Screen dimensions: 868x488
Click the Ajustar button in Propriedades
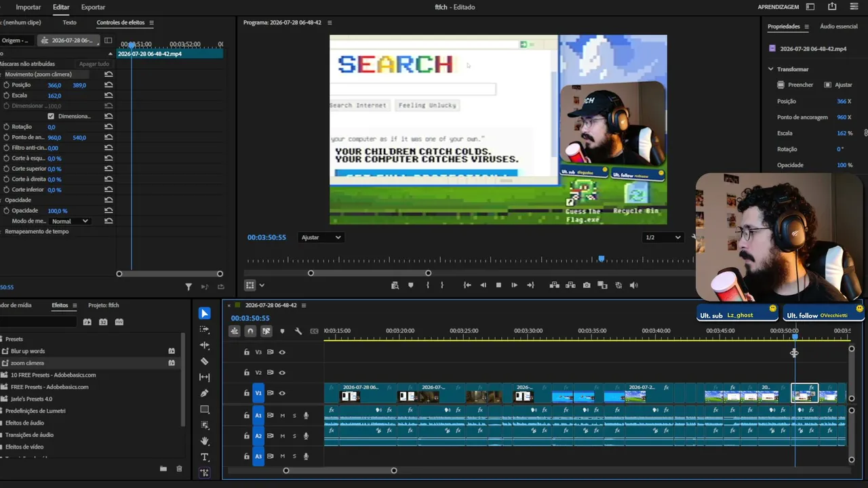tap(838, 85)
